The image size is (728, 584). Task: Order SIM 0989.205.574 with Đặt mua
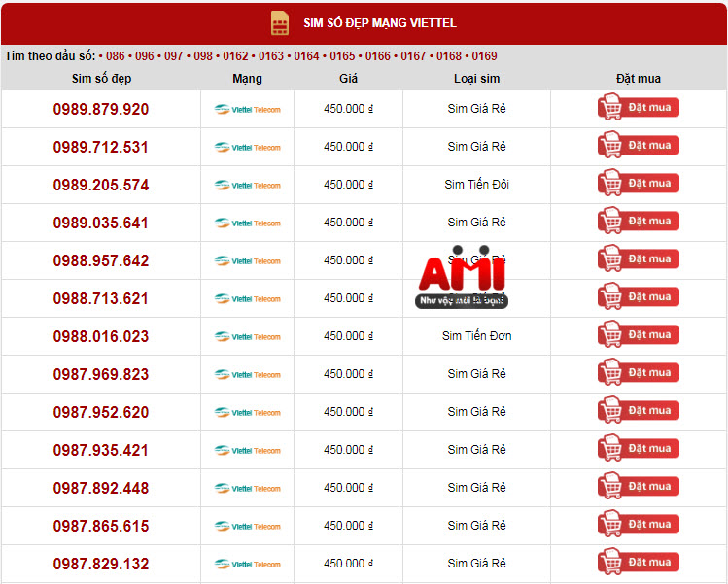click(639, 183)
